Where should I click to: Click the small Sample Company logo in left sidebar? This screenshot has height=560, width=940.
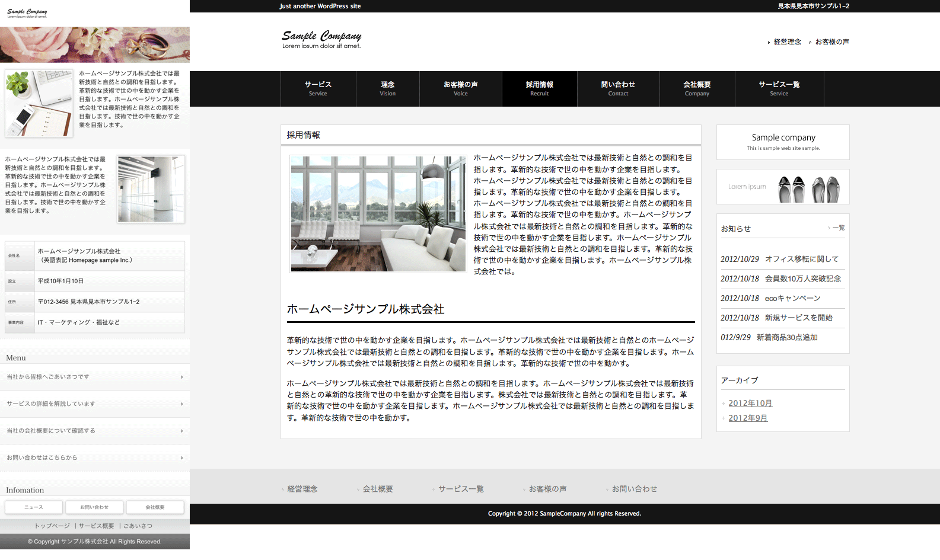tap(27, 13)
